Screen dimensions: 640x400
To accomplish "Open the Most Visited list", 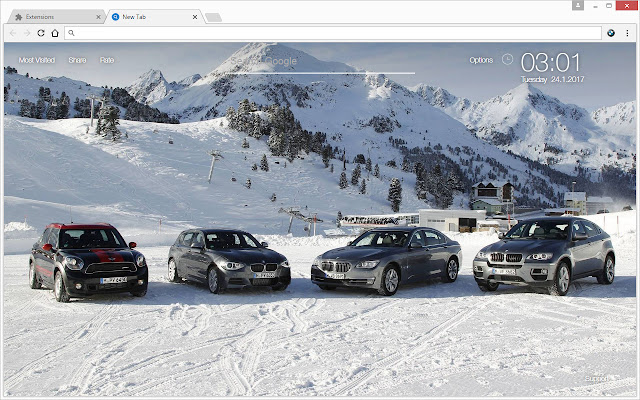I will [37, 60].
